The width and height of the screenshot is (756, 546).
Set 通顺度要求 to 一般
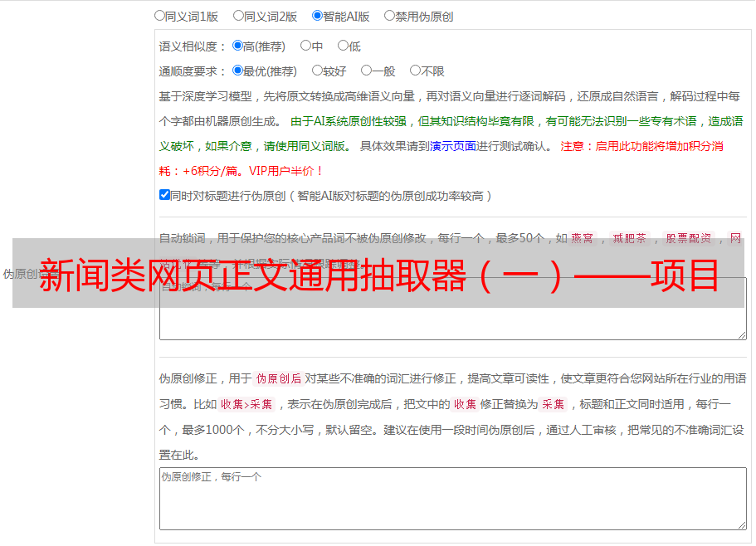[367, 71]
